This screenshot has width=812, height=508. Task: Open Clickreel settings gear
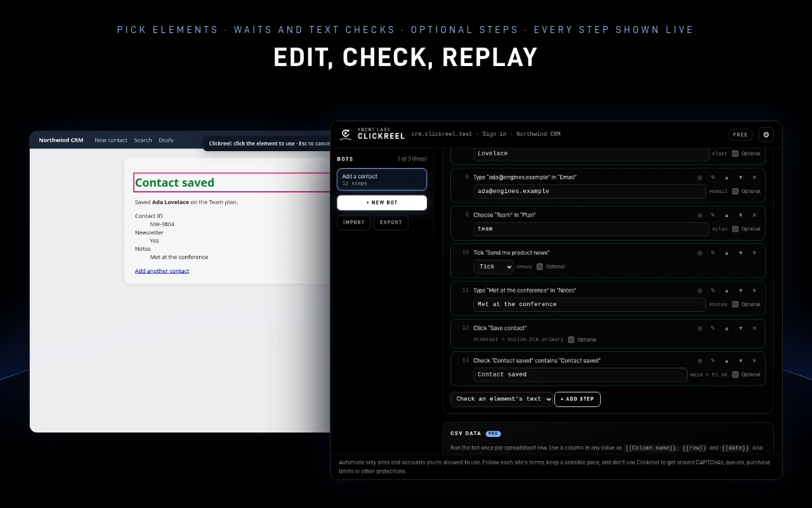pos(766,135)
